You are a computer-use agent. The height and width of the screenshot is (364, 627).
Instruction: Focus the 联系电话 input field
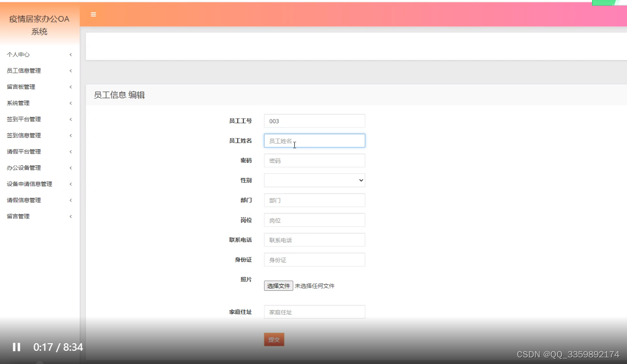pyautogui.click(x=315, y=240)
